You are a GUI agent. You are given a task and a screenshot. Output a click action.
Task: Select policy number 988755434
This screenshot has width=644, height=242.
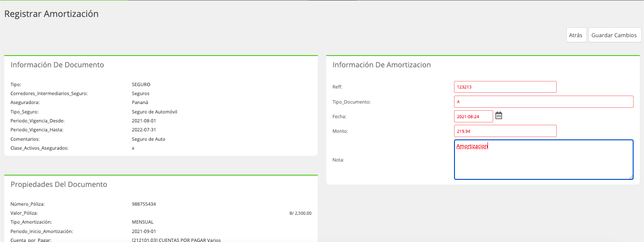click(x=144, y=204)
